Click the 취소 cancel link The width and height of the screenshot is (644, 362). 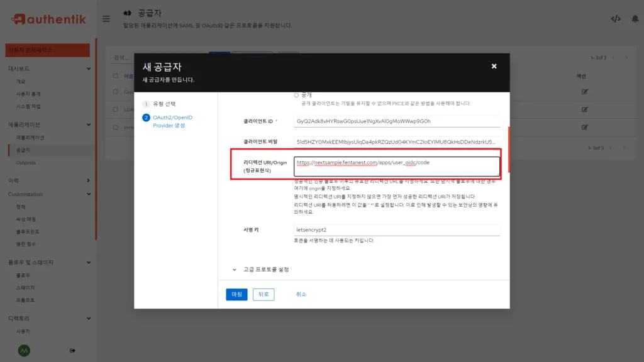pyautogui.click(x=301, y=294)
